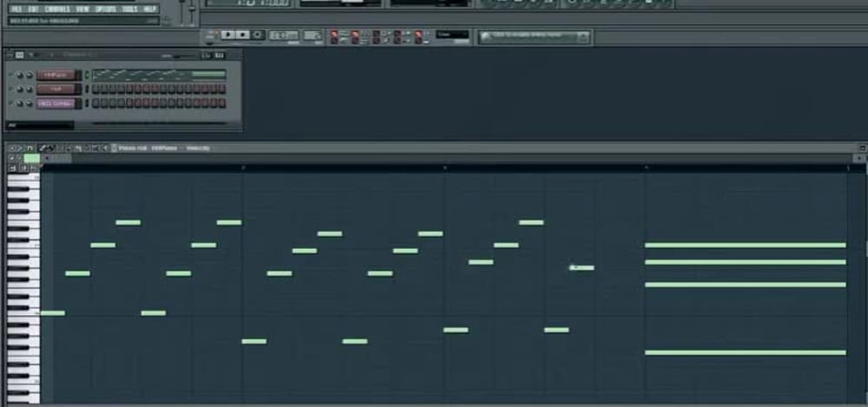868x407 pixels.
Task: Click the online news bar
Action: coord(534,36)
